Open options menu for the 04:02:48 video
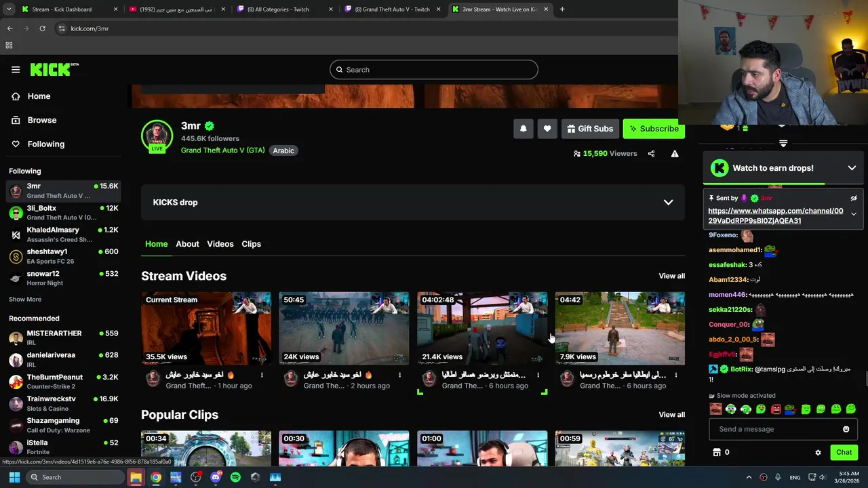868x488 pixels. point(538,375)
